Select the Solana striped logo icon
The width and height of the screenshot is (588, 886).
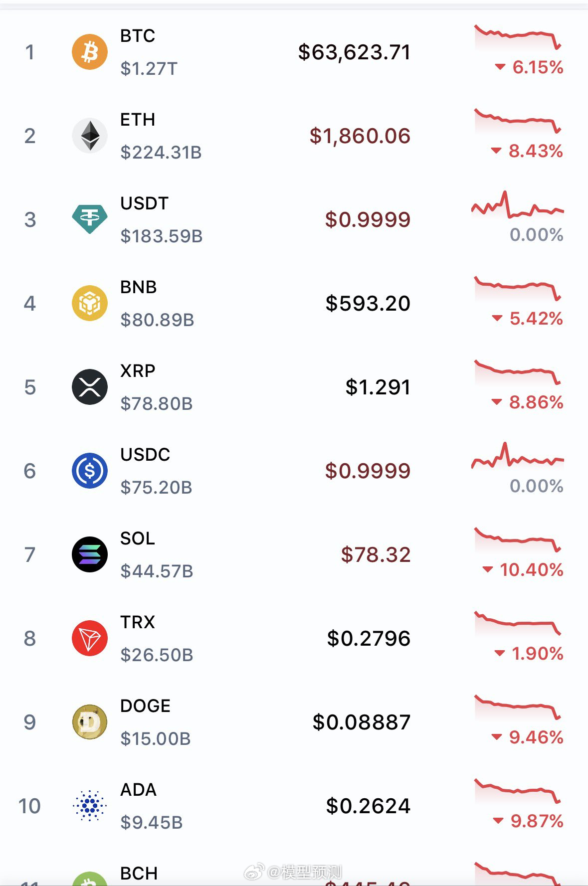[90, 554]
